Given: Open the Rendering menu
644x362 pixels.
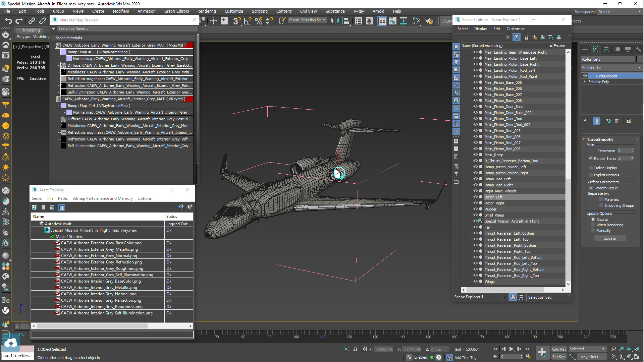Looking at the screenshot, I should (207, 11).
